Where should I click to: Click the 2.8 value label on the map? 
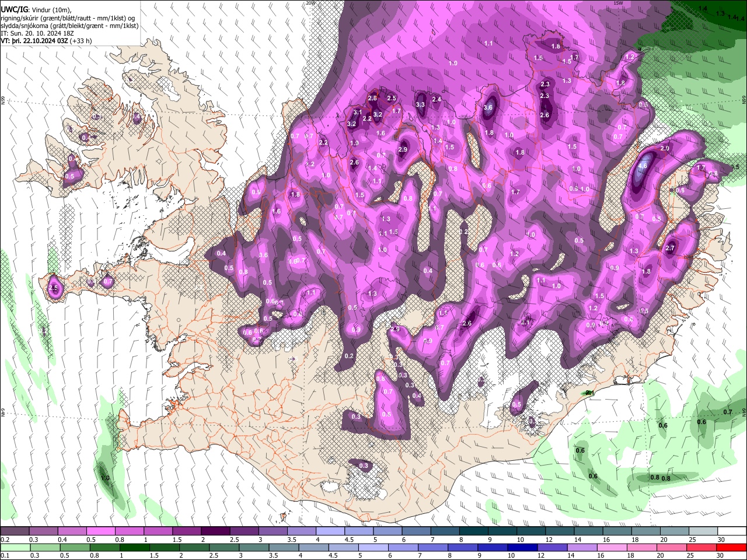click(x=372, y=98)
